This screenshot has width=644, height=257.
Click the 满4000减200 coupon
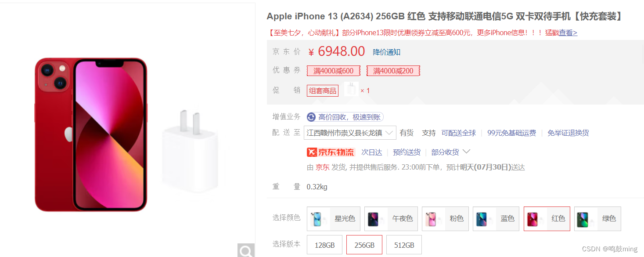pos(393,71)
